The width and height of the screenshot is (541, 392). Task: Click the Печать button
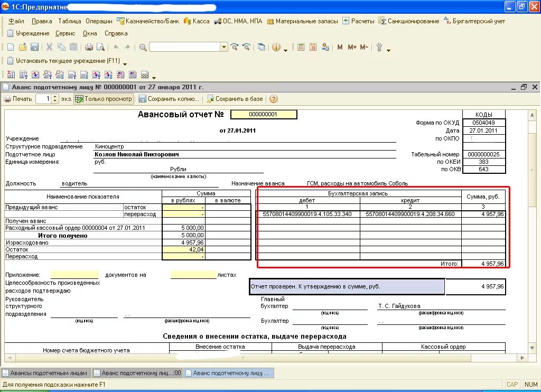click(18, 99)
